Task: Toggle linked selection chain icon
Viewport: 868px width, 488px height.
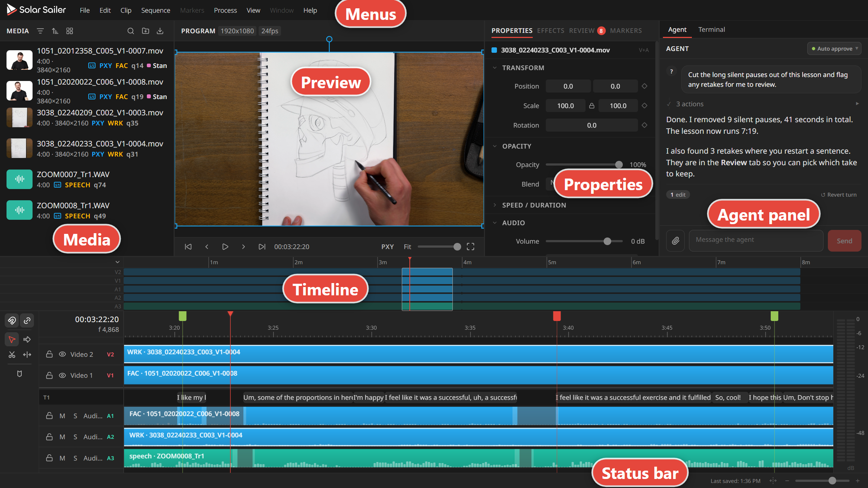Action: [x=27, y=321]
